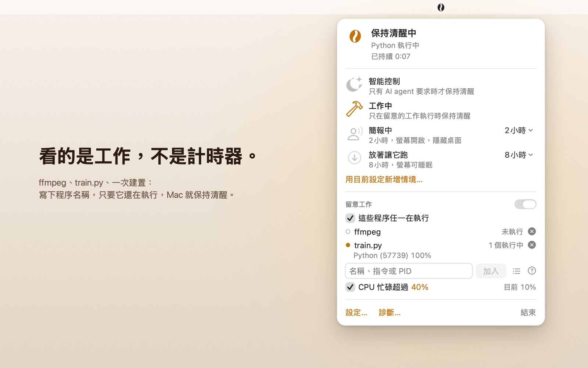Click the 1 個執行中 status text
This screenshot has height=368, width=588.
coord(506,245)
